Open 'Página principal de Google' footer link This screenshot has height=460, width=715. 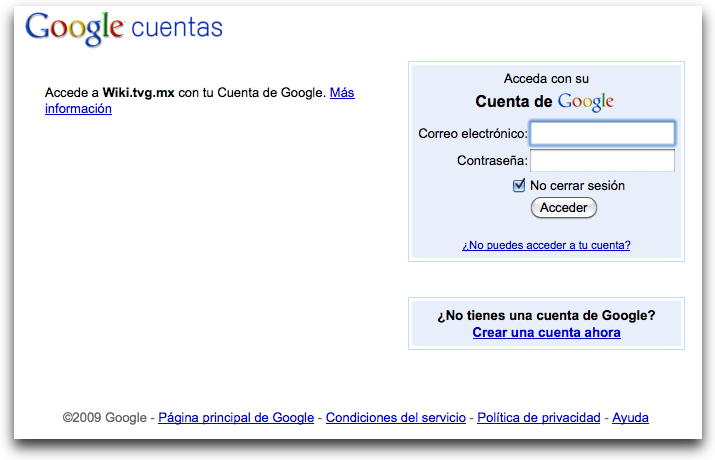click(236, 418)
